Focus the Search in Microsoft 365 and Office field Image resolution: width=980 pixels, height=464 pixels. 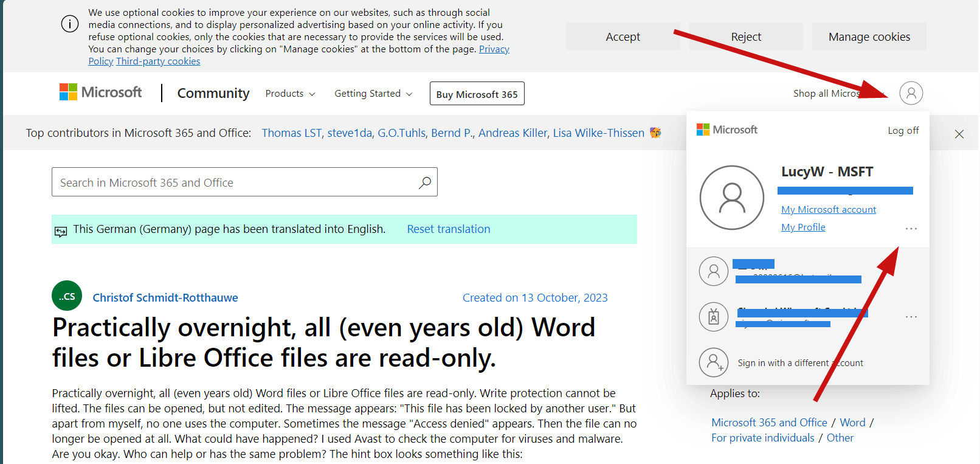tap(244, 182)
